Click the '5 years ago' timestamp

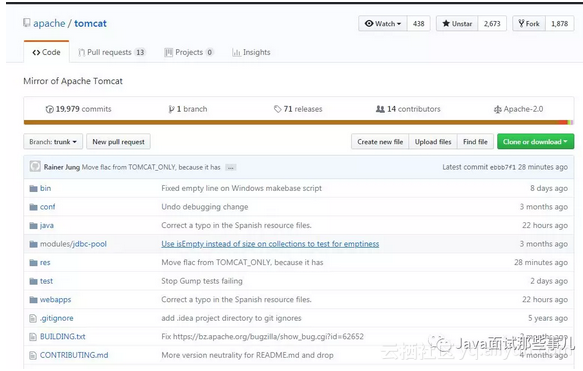pyautogui.click(x=548, y=318)
